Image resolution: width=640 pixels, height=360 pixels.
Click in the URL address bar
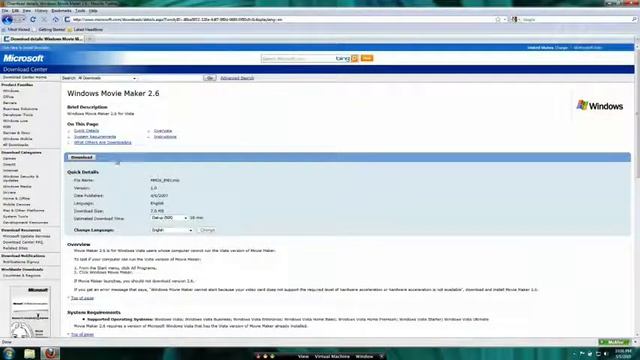282,19
